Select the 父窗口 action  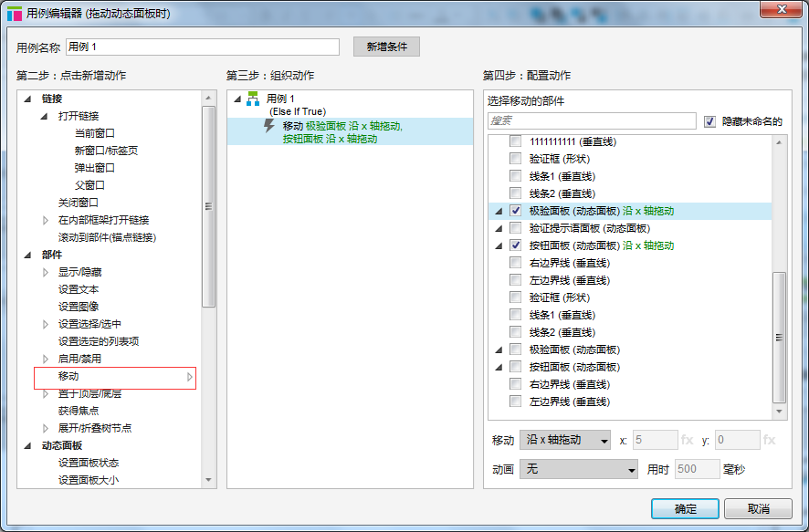pyautogui.click(x=89, y=185)
